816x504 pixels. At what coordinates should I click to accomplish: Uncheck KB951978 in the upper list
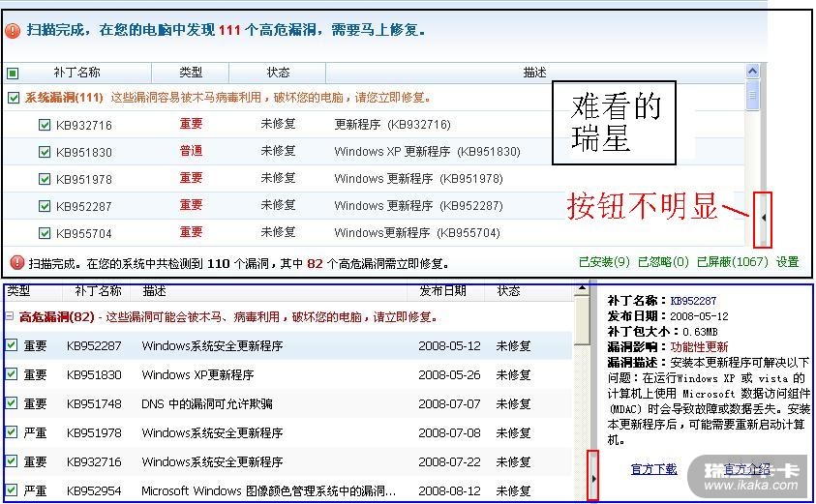coord(45,179)
